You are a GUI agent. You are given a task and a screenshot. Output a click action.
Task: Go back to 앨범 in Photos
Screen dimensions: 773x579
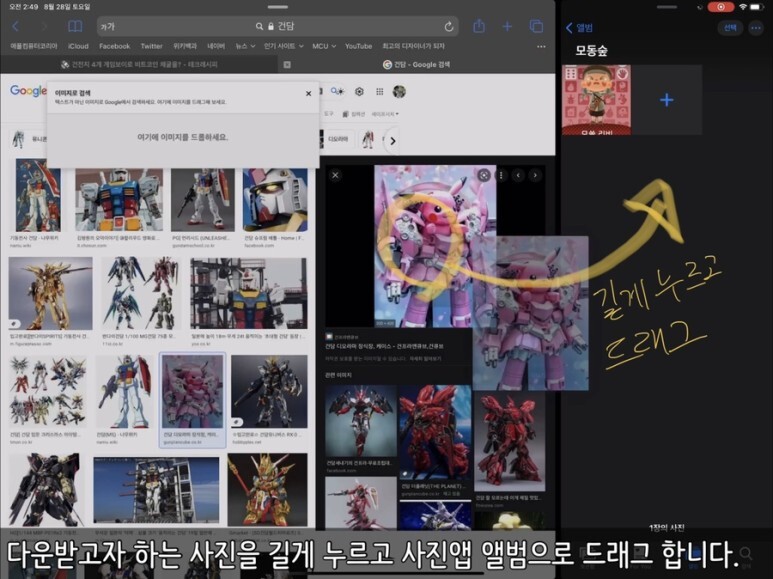pos(580,28)
